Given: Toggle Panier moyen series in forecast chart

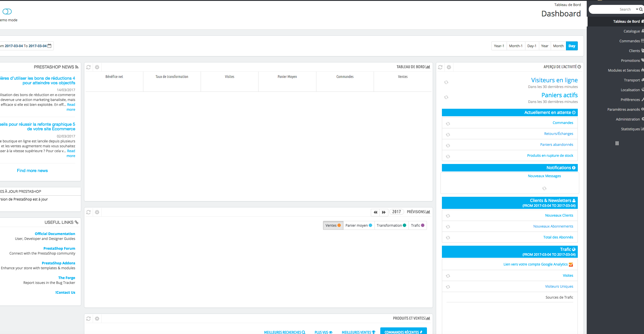Looking at the screenshot, I should [x=358, y=225].
